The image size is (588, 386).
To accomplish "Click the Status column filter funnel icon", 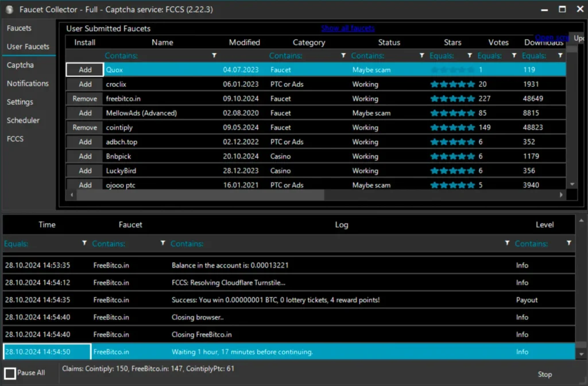I will tap(422, 56).
